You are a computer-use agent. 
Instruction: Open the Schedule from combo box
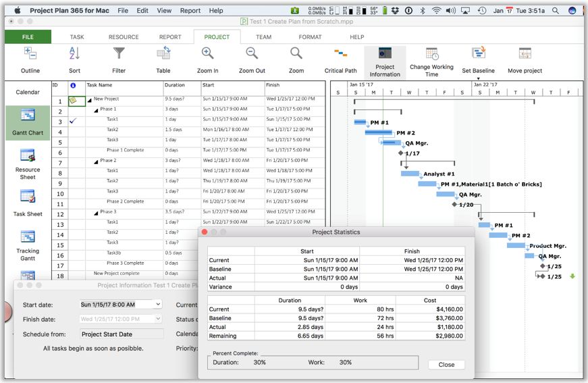pos(122,334)
